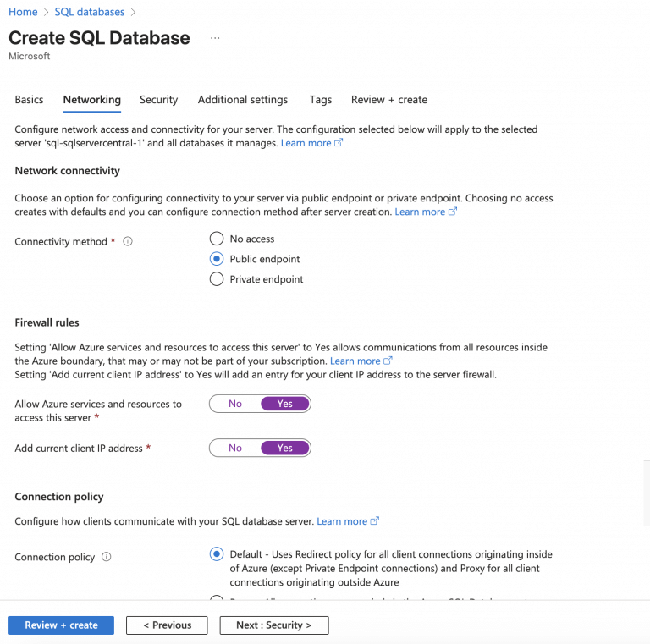This screenshot has width=650, height=644.
Task: Switch to the Basics tab
Action: (29, 100)
